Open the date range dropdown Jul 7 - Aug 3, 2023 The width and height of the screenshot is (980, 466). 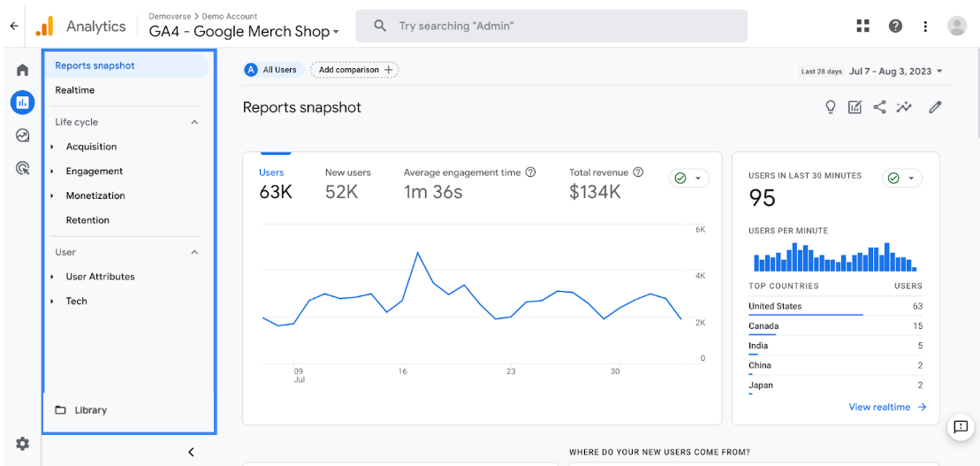point(895,72)
